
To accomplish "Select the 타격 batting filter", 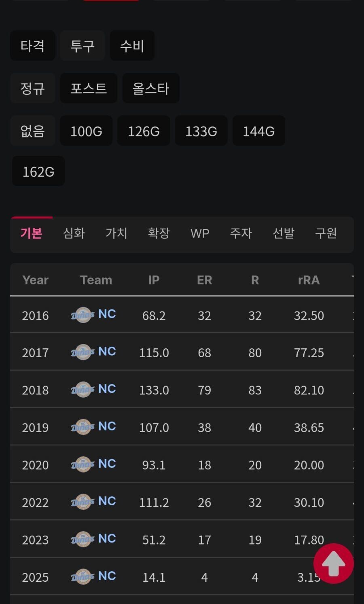I will 32,46.
